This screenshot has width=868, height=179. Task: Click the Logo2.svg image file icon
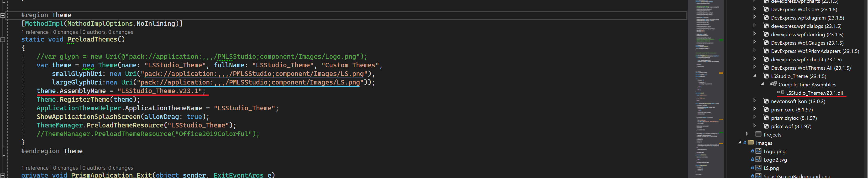coord(758,159)
